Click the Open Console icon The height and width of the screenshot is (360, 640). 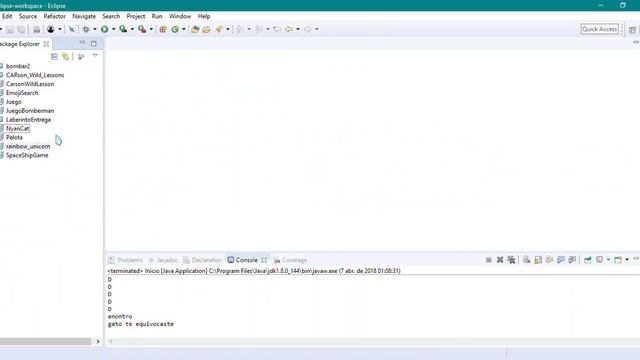pos(618,260)
